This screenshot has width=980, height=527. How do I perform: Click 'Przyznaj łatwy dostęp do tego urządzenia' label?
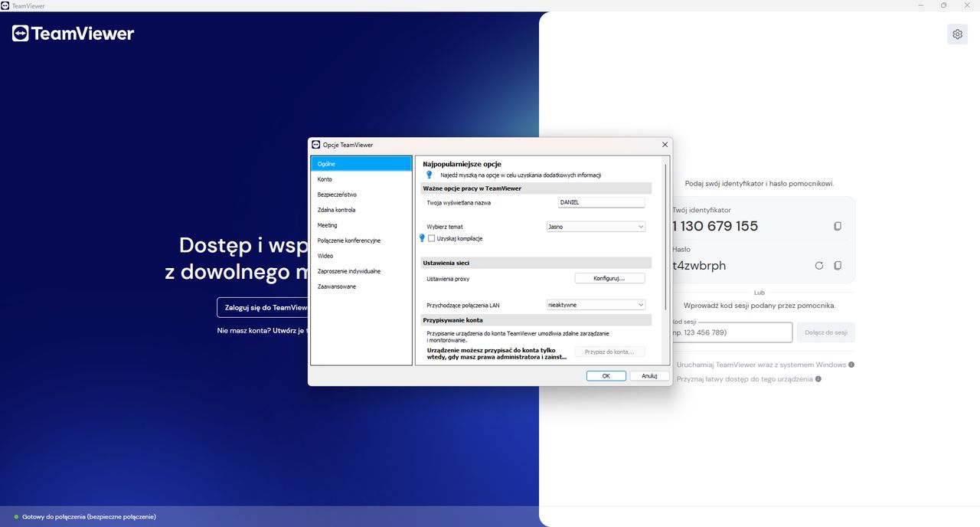[745, 379]
